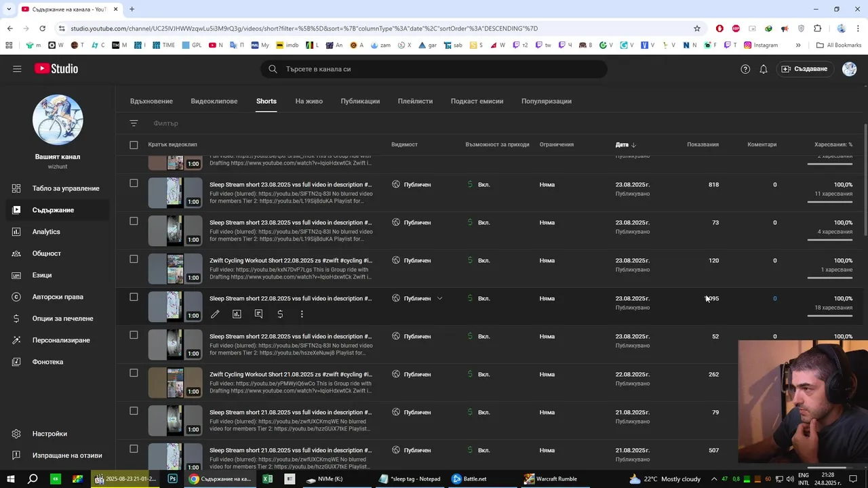The width and height of the screenshot is (868, 488).
Task: Open Табло за управление in sidebar
Action: point(58,188)
